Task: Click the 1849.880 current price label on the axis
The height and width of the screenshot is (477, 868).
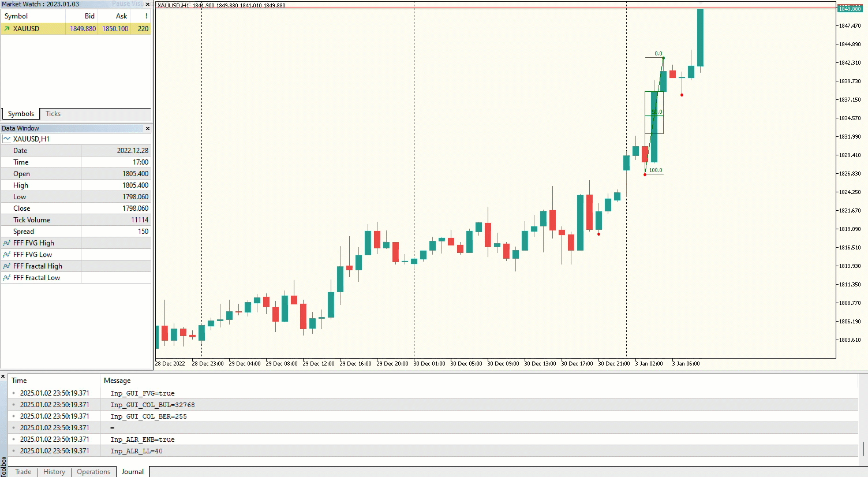Action: (x=850, y=9)
